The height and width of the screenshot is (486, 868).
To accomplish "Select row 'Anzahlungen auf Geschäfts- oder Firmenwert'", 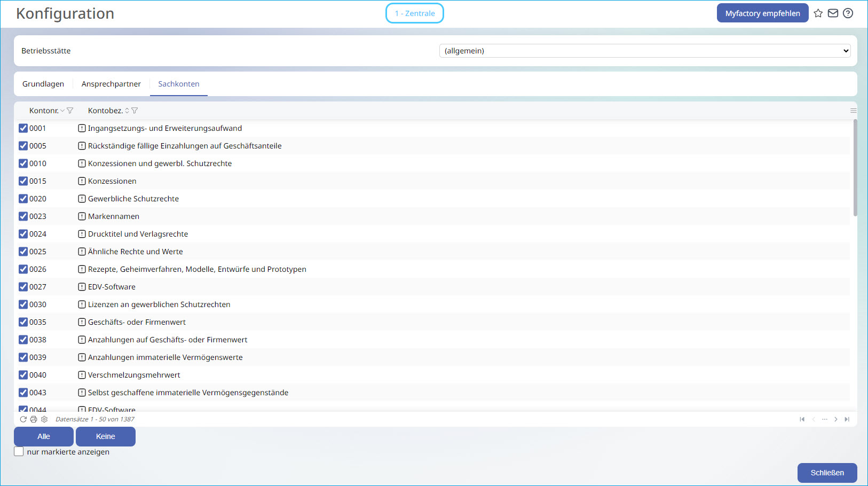I will point(432,340).
